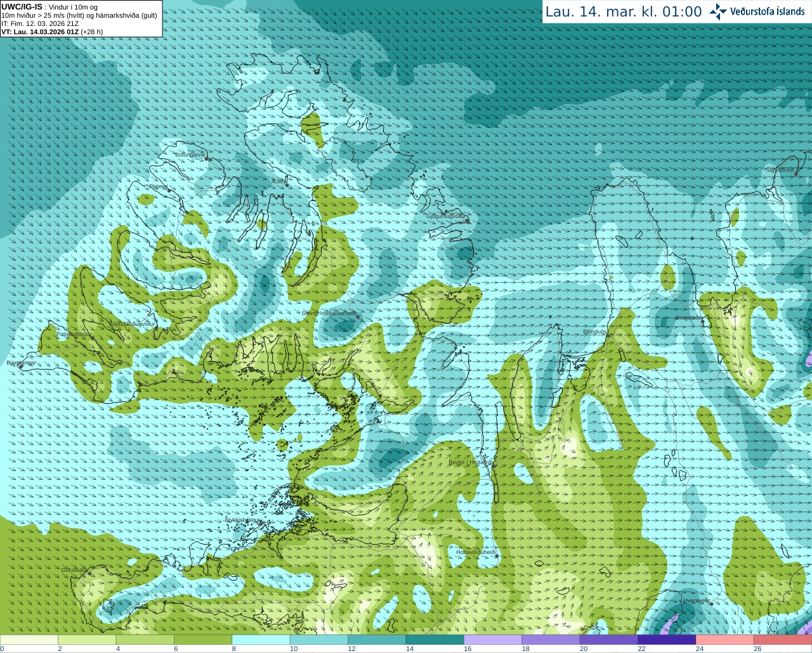This screenshot has width=812, height=653.
Task: Click the Siglufjörður station label
Action: click(780, 170)
